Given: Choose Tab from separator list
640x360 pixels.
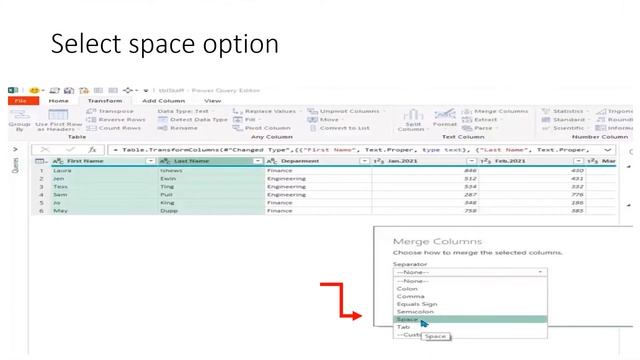Looking at the screenshot, I should click(x=470, y=327).
